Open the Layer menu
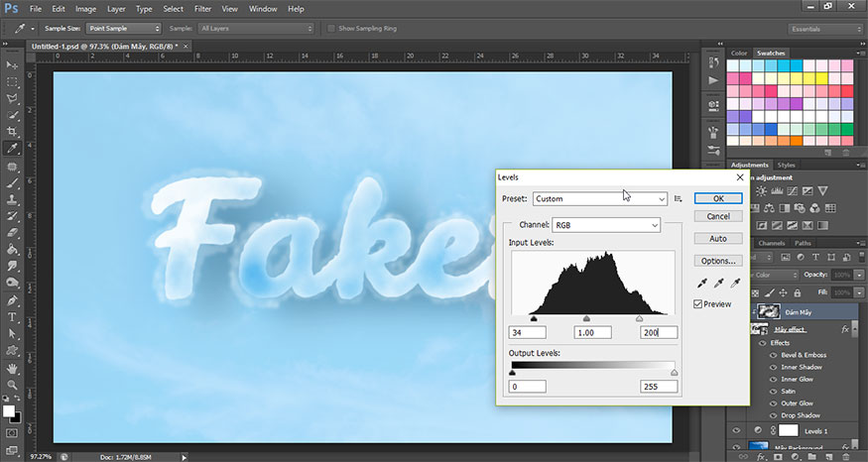The width and height of the screenshot is (868, 462). pyautogui.click(x=116, y=9)
